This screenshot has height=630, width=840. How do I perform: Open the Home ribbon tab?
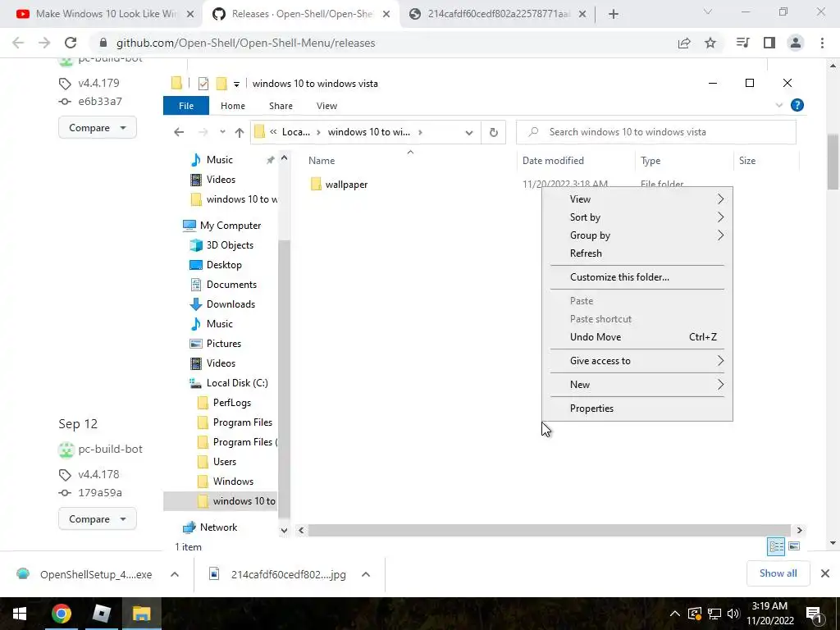pyautogui.click(x=232, y=106)
